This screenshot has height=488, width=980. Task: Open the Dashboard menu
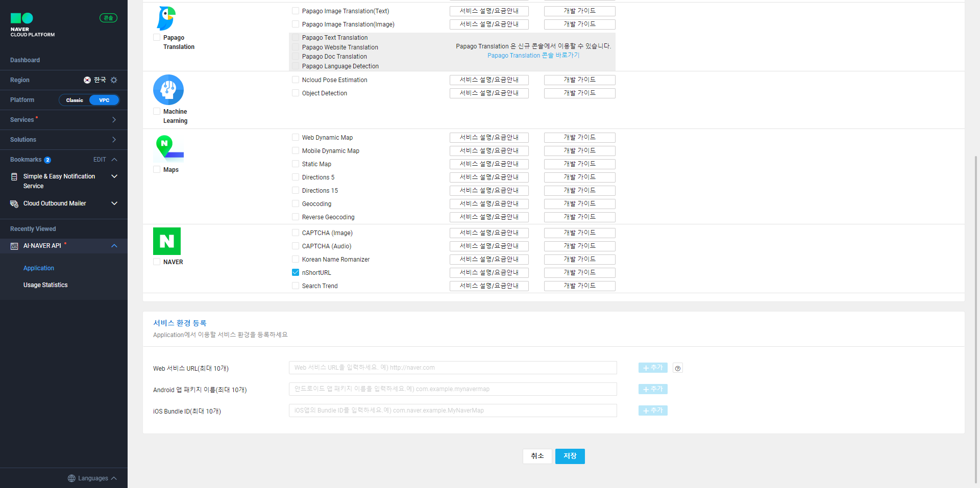pos(25,60)
